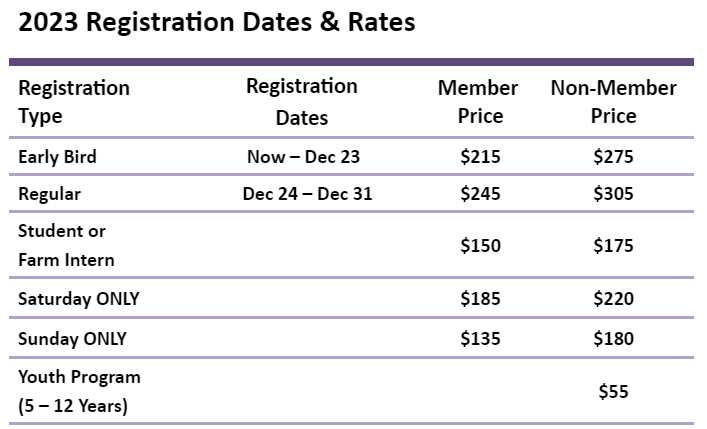Screen dimensions: 707x429
Task: Select the "Member Price" column header
Action: coord(480,101)
